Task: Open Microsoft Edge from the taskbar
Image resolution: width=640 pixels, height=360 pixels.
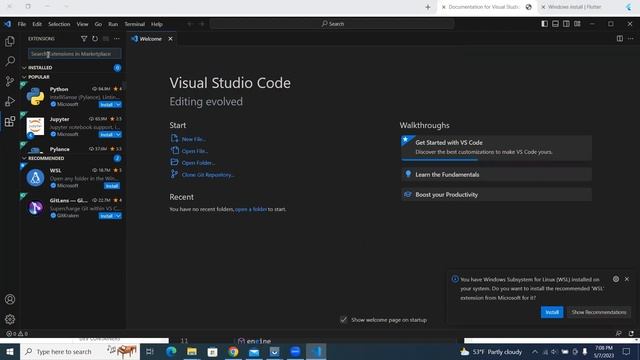Action: (x=171, y=351)
